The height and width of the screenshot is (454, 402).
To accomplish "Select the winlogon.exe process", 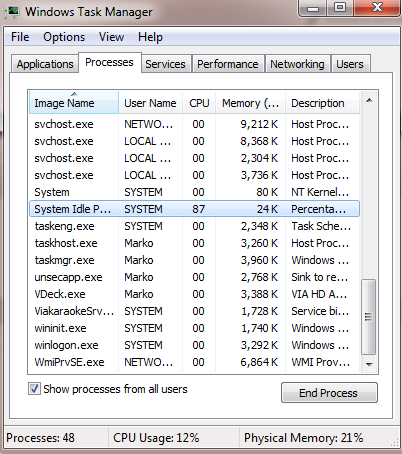I will tap(194, 345).
